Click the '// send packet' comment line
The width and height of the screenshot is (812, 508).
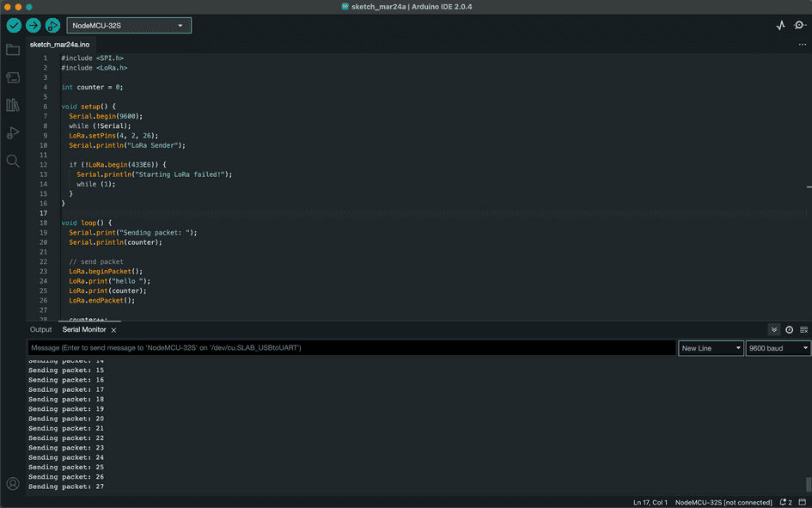pos(95,261)
